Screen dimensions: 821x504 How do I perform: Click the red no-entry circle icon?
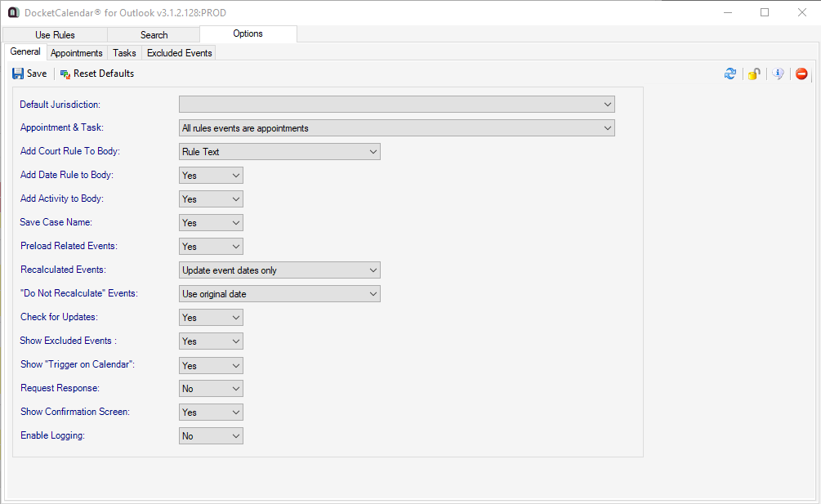click(x=801, y=74)
